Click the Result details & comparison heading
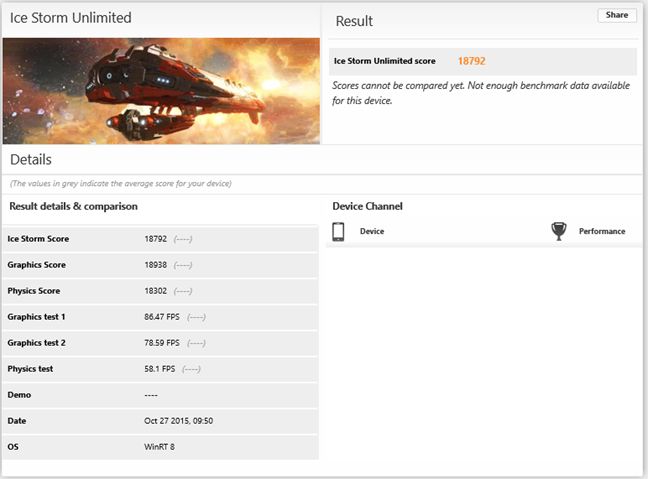The image size is (648, 479). [74, 206]
